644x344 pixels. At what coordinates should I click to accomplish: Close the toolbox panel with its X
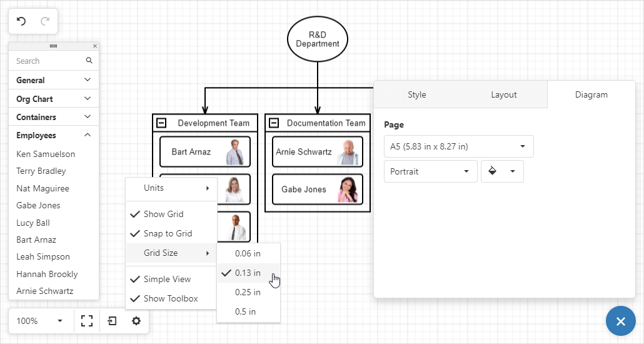pos(95,46)
